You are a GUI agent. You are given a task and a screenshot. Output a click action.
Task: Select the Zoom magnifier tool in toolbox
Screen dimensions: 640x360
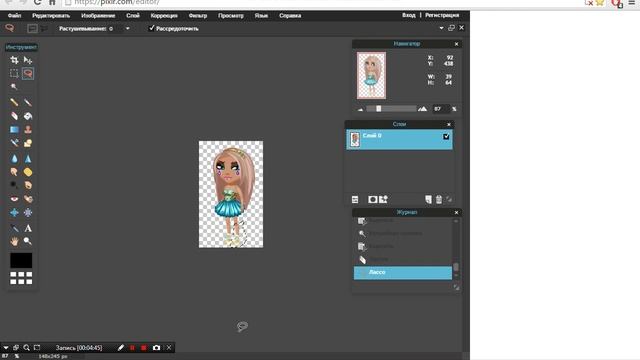pyautogui.click(x=28, y=241)
